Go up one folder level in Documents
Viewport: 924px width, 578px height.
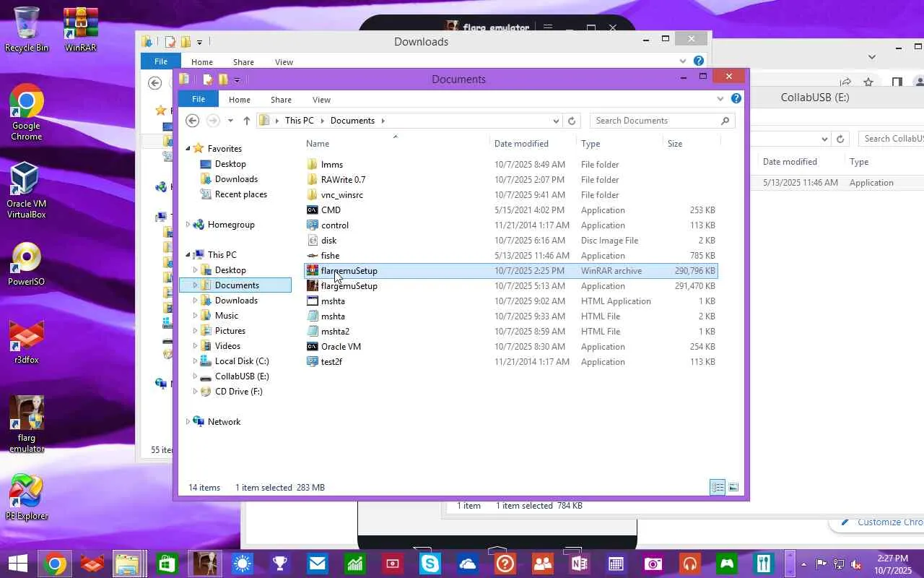(247, 121)
